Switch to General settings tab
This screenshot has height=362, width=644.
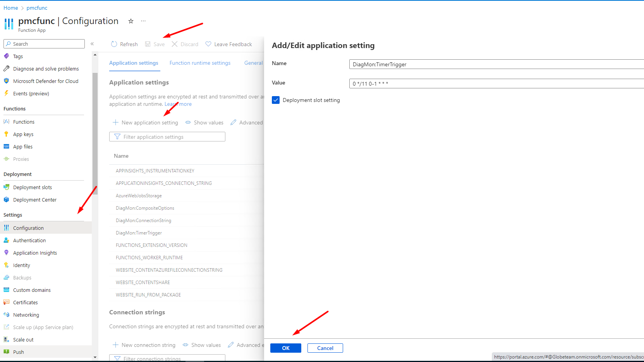254,63
